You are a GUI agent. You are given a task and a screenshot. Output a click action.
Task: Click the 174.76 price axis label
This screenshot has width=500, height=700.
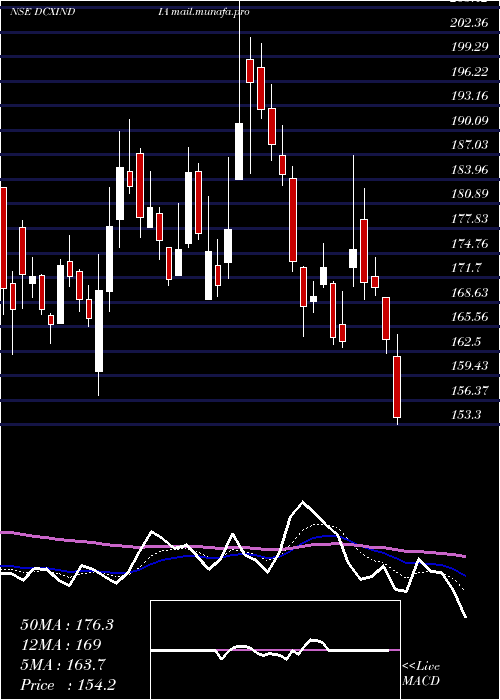point(469,243)
